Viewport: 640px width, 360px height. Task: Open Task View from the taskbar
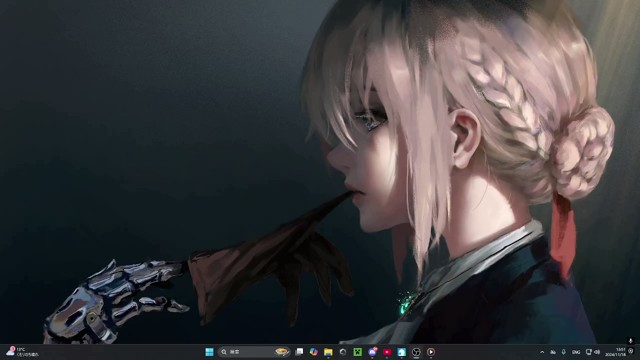(x=299, y=352)
